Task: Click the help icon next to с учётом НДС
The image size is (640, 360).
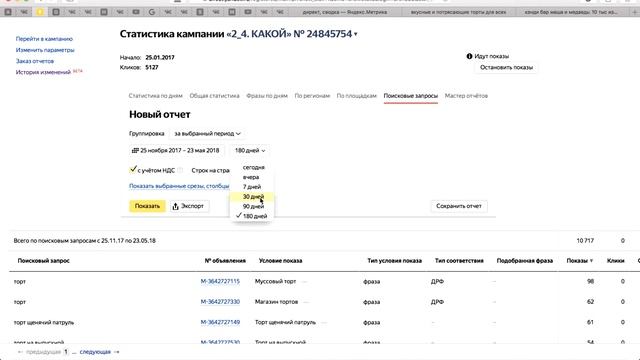Action: click(180, 170)
